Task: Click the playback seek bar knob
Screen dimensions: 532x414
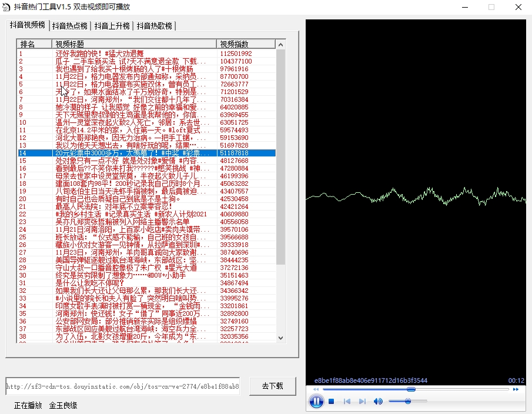Action: 411,389
